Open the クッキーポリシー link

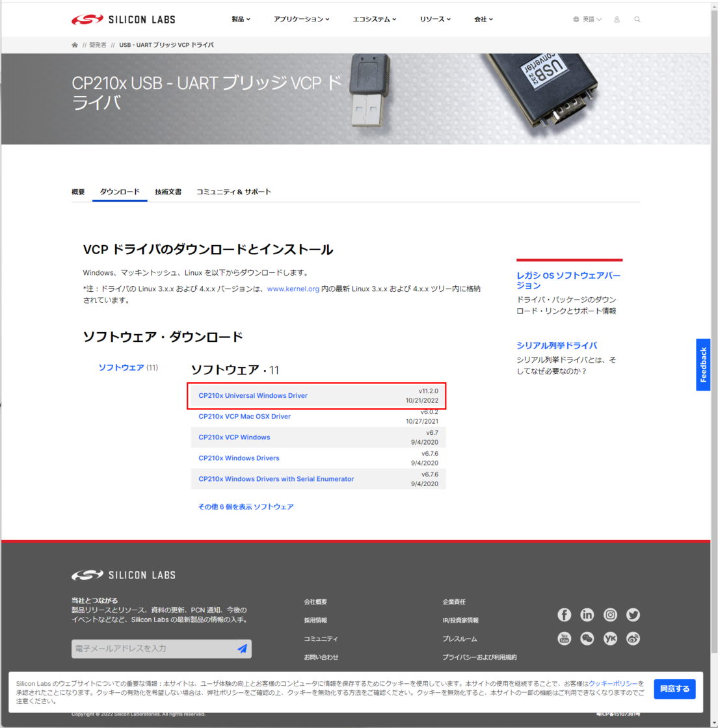[x=613, y=683]
